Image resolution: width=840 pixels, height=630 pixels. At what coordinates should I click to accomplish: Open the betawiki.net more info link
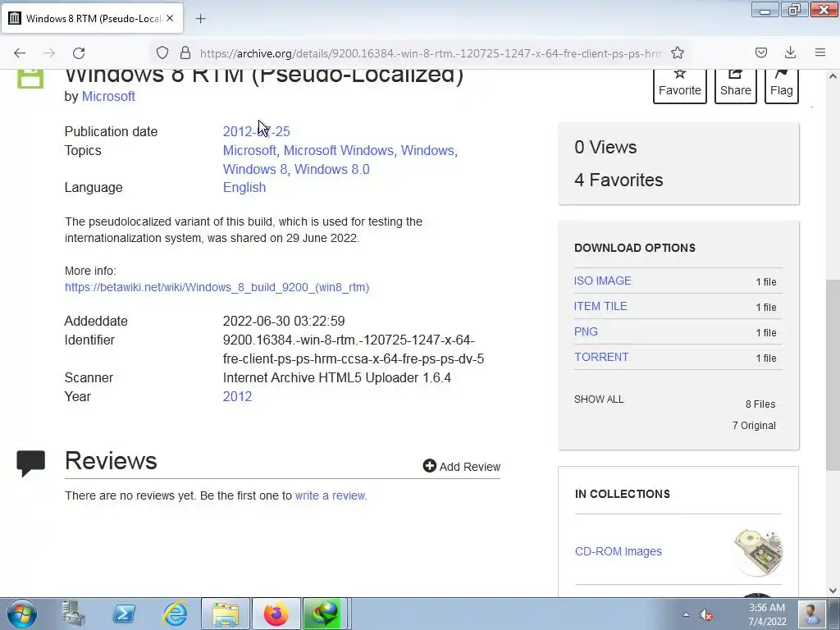[x=217, y=287]
